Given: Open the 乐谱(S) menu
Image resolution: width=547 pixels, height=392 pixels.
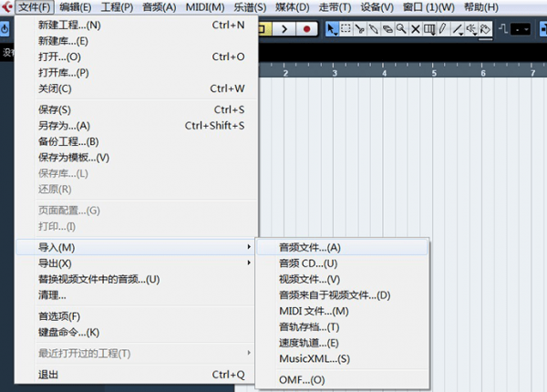Looking at the screenshot, I should (x=250, y=7).
